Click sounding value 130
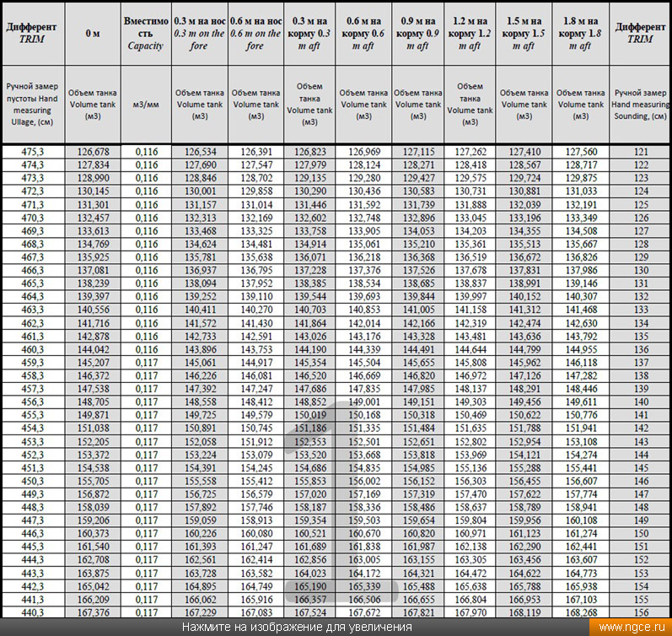Viewport: 672px width, 636px height. click(x=641, y=270)
